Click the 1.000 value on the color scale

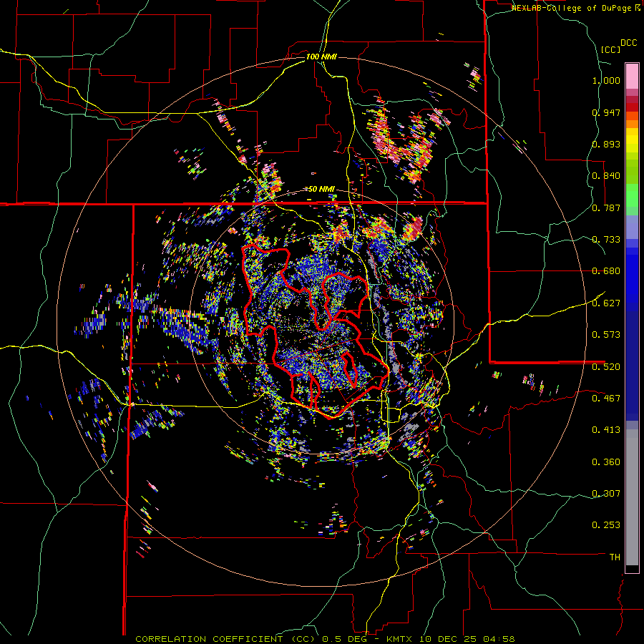pos(606,80)
